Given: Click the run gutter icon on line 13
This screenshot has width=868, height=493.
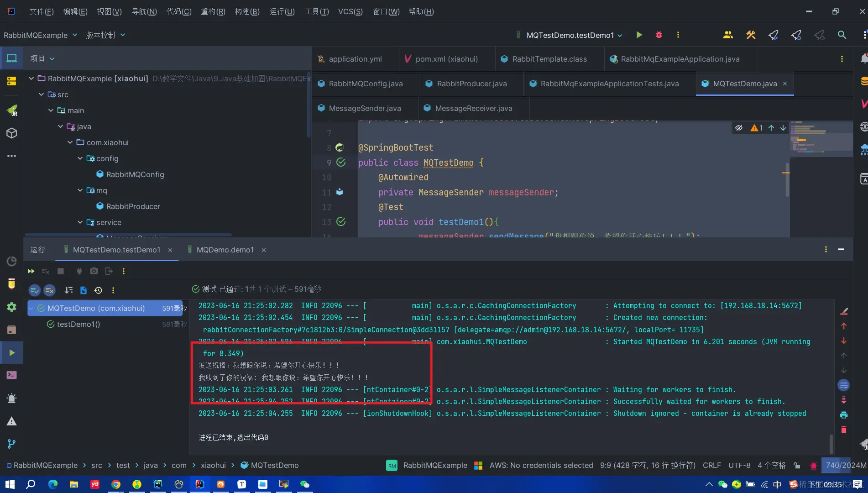Looking at the screenshot, I should pos(341,222).
